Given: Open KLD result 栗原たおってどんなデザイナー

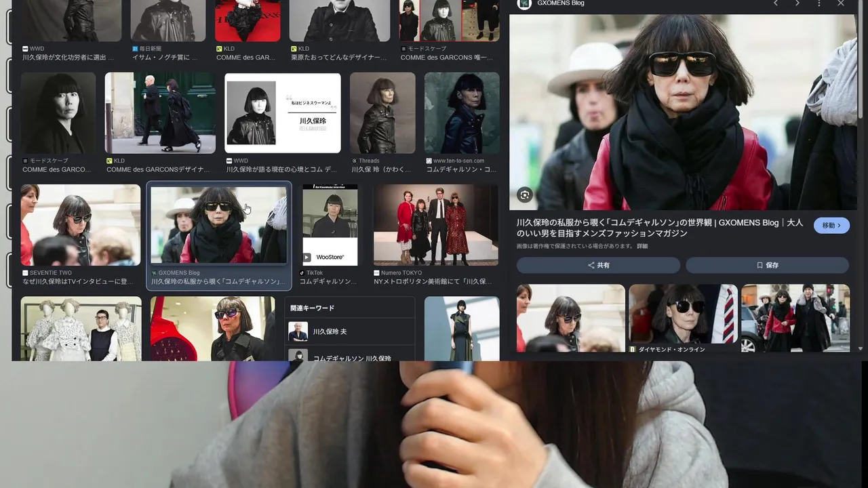Looking at the screenshot, I should point(339,58).
